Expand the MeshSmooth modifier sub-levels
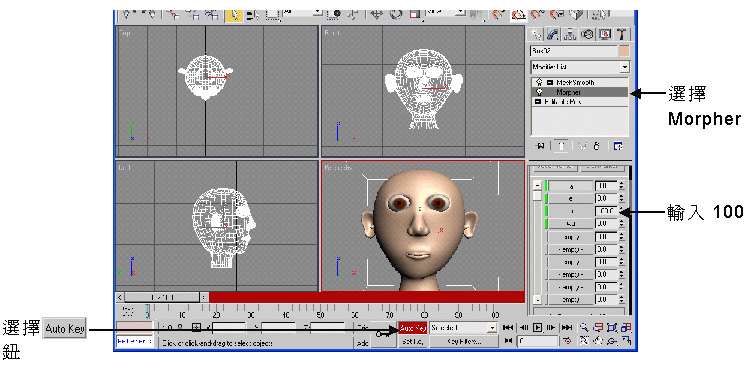 tap(549, 83)
